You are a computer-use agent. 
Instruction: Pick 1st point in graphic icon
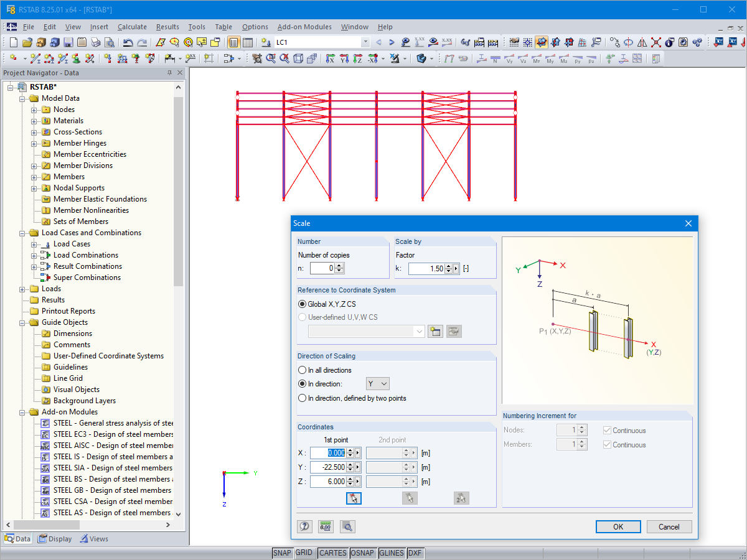[354, 498]
